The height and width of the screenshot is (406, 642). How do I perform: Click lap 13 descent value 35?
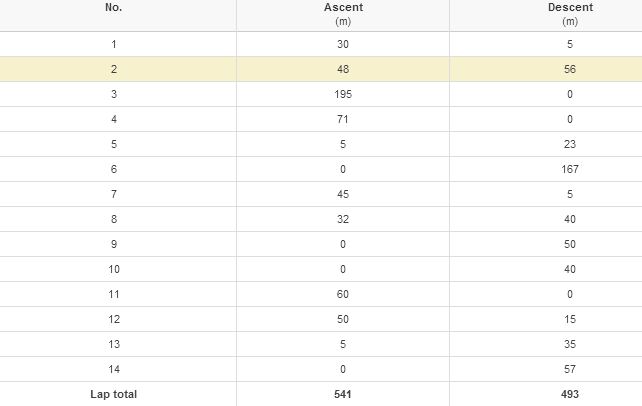click(x=570, y=344)
